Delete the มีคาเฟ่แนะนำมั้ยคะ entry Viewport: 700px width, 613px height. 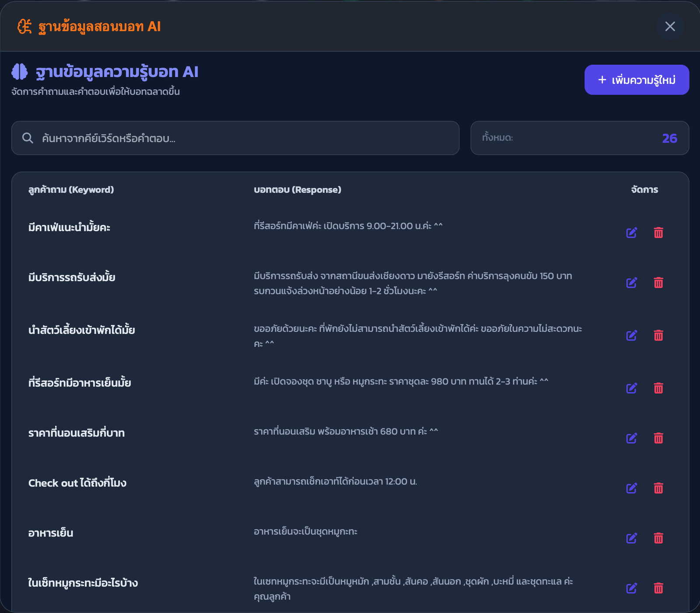658,232
